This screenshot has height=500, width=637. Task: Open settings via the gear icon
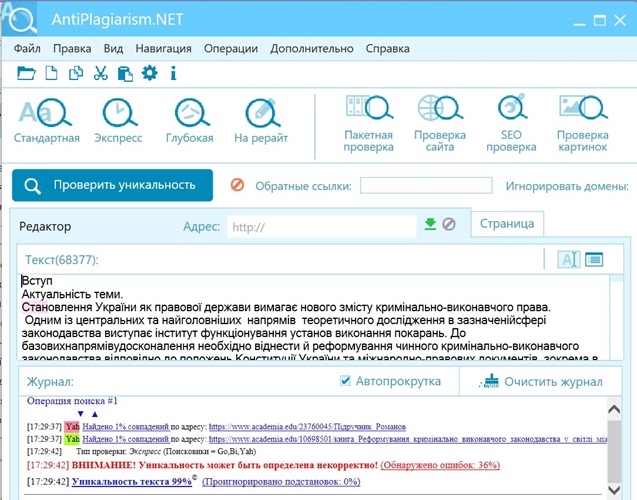150,73
